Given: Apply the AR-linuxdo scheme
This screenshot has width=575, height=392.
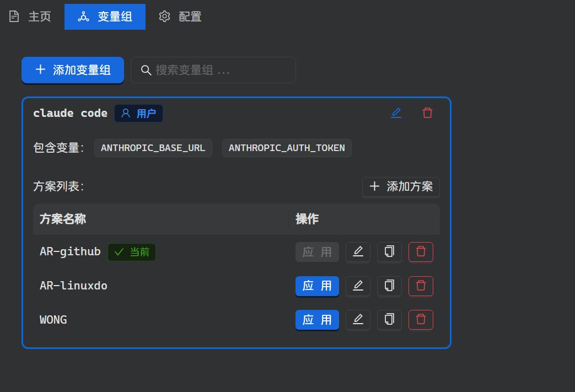Looking at the screenshot, I should click(x=317, y=286).
